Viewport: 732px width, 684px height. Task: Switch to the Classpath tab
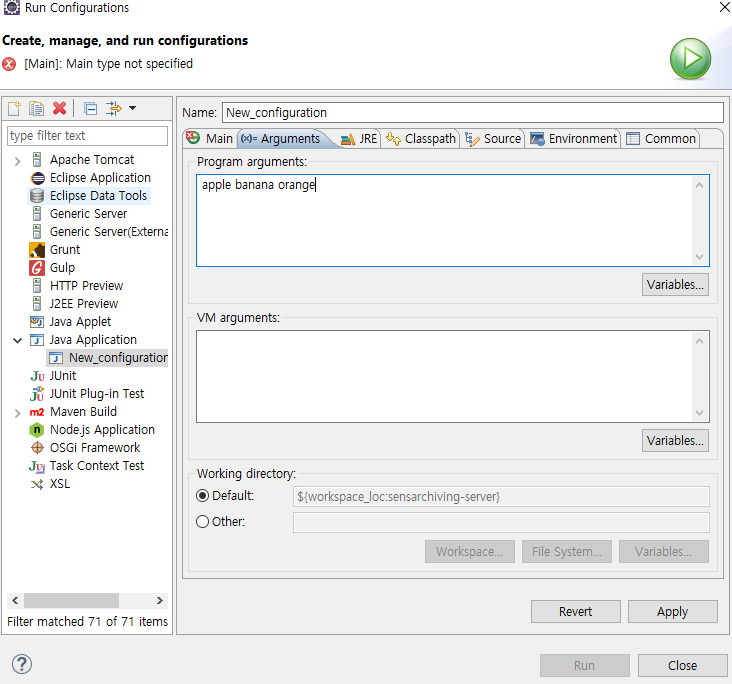tap(421, 139)
